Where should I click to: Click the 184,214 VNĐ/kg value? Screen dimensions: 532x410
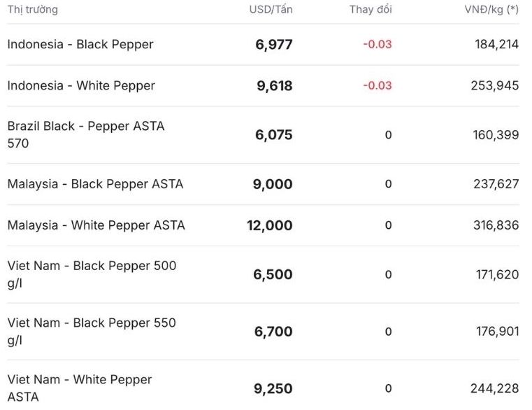click(496, 44)
